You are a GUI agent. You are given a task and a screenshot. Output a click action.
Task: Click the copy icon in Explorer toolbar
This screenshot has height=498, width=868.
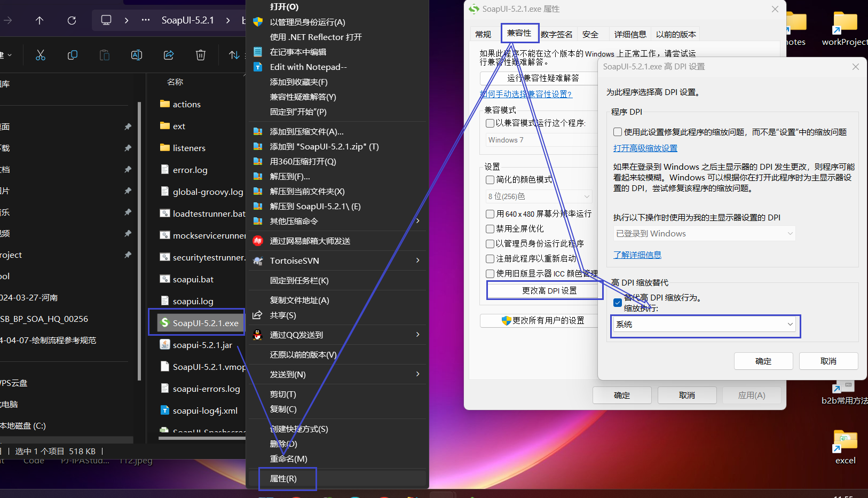pos(73,55)
